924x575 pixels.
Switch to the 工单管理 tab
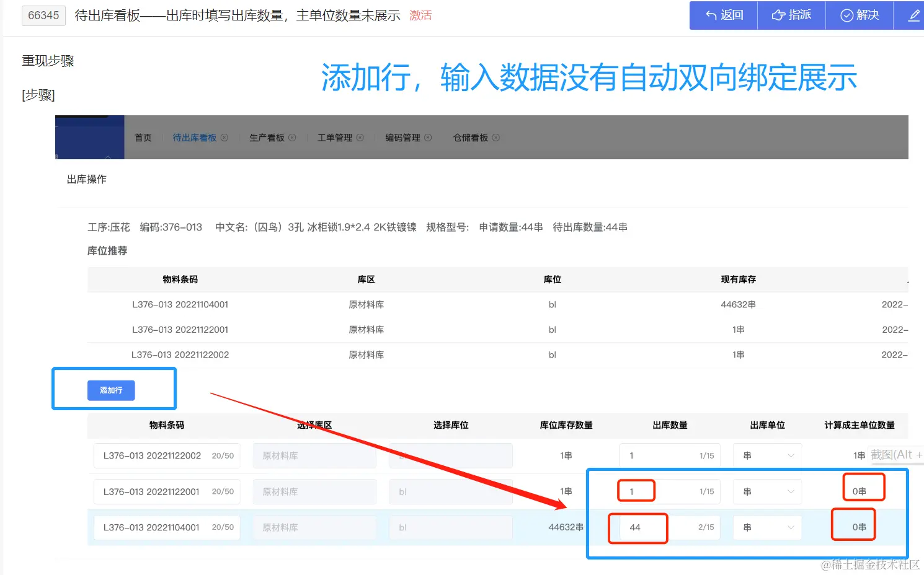[x=335, y=138]
